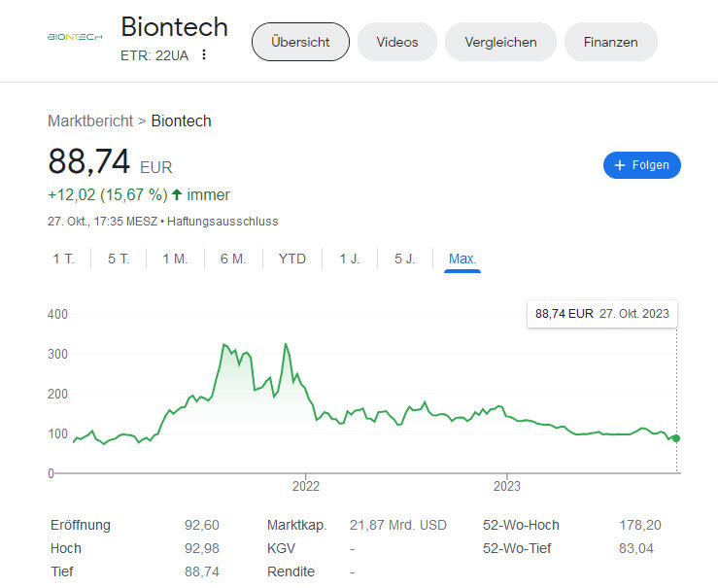Image resolution: width=718 pixels, height=588 pixels.
Task: Open the Videos tab
Action: pyautogui.click(x=397, y=42)
